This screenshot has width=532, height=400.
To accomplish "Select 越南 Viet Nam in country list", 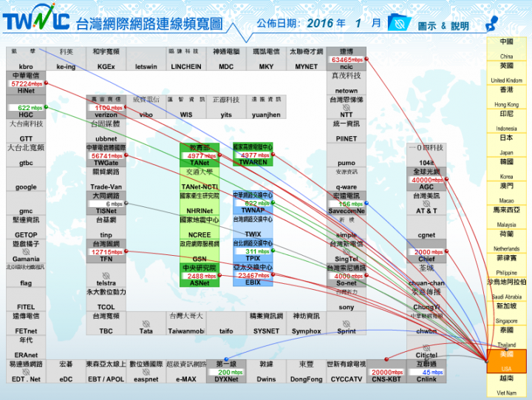I will [x=506, y=385].
